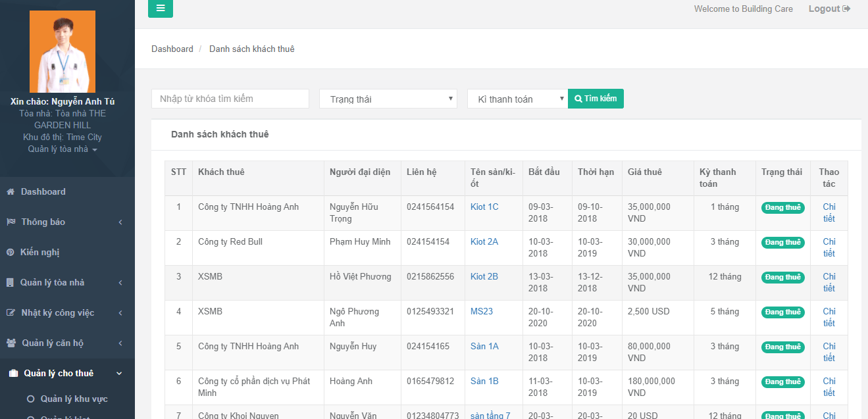868x419 pixels.
Task: Click the edit icon beside Nhật ký công việc
Action: [11, 313]
